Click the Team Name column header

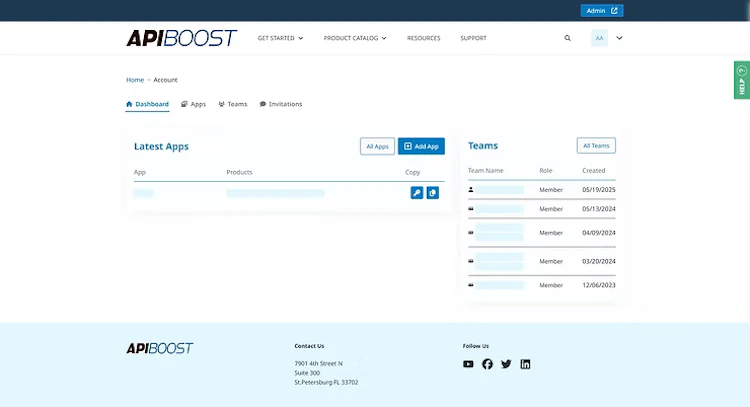[485, 170]
